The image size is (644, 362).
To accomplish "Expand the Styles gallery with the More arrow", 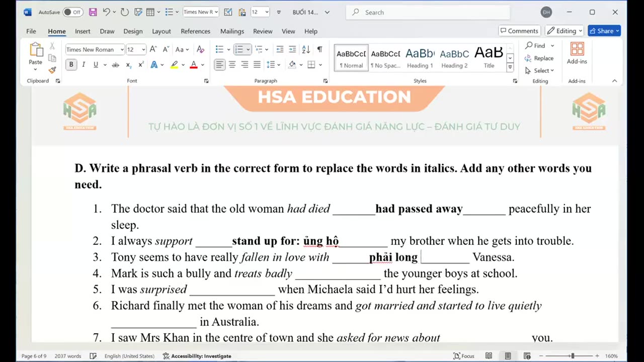I will point(510,67).
